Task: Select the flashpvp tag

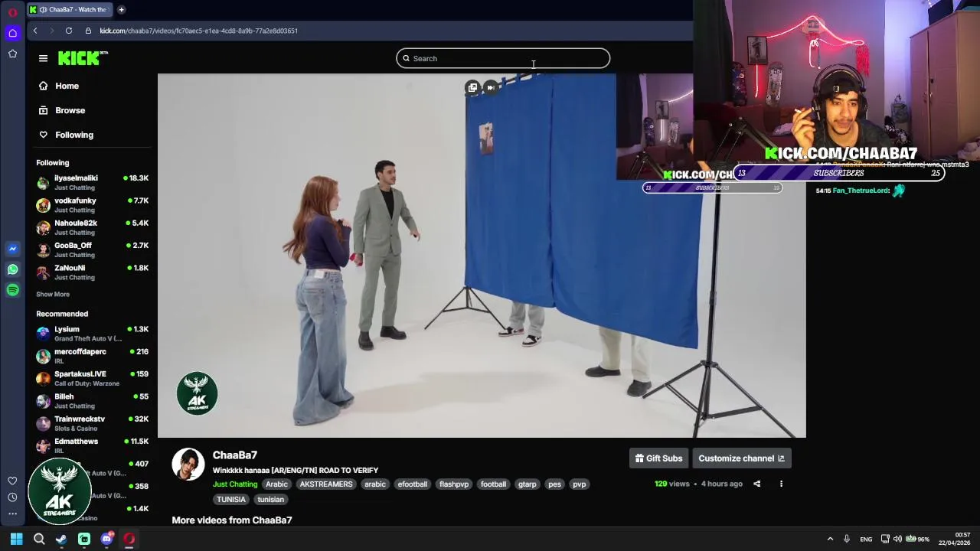Action: point(453,484)
